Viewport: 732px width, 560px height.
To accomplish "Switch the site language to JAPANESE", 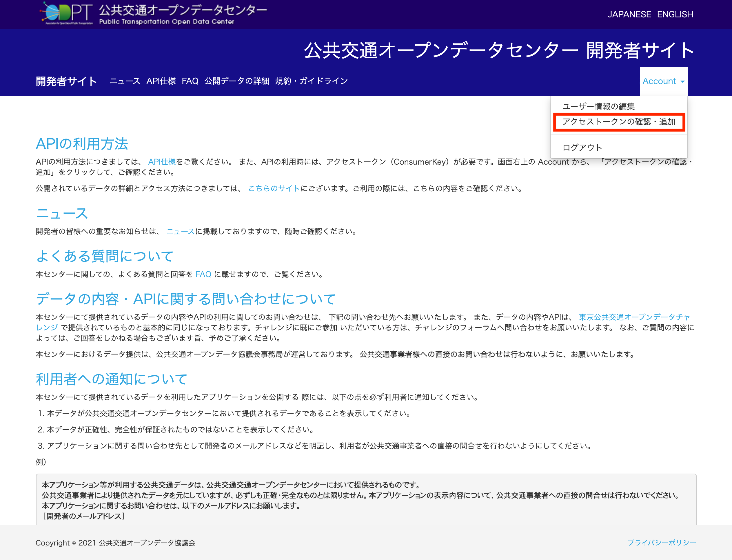I will (629, 14).
